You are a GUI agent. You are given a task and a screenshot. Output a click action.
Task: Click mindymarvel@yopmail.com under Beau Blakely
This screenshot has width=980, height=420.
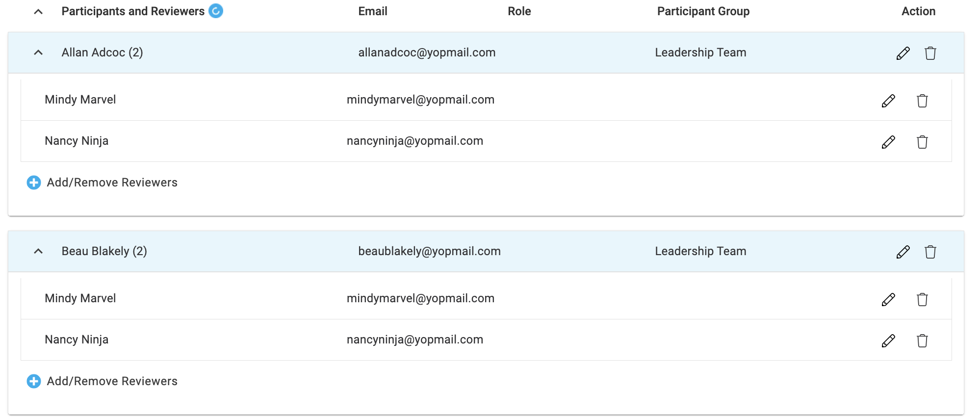pyautogui.click(x=420, y=298)
